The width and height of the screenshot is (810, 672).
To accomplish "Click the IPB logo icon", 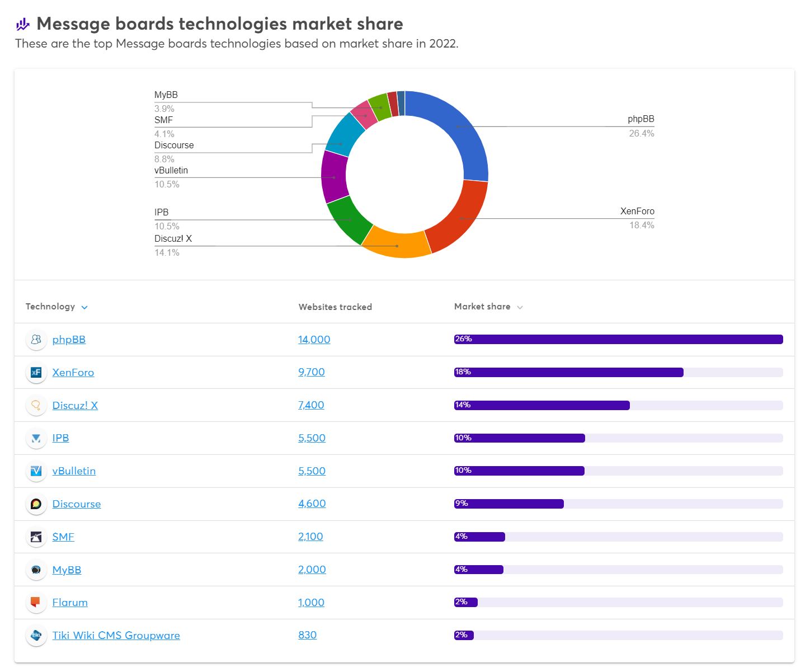I will click(x=36, y=438).
